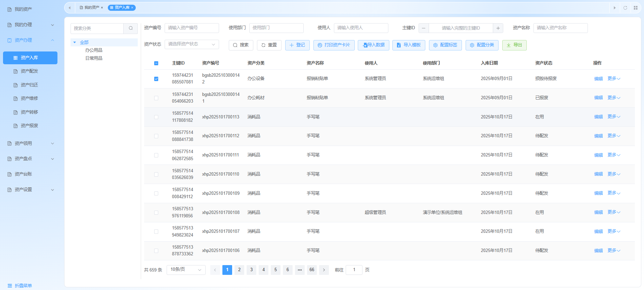644x290 pixels.
Task: Click the 搜索 button
Action: [241, 45]
